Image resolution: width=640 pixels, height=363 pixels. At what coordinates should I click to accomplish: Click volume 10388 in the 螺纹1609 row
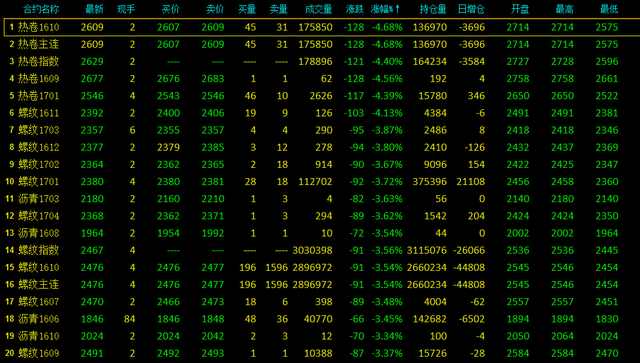click(318, 353)
